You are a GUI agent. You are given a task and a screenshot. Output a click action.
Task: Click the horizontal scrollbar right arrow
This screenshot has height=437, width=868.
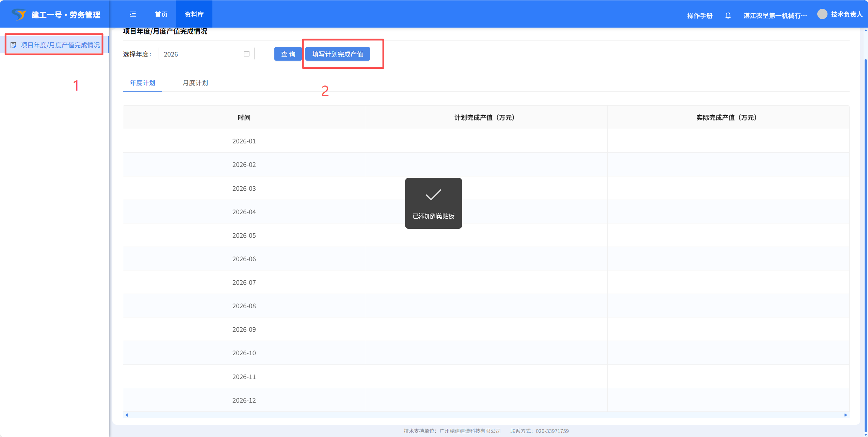tap(846, 415)
